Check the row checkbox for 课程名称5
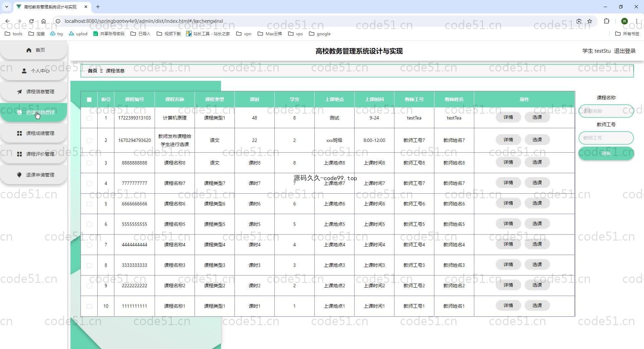Screen dimensions: 644x349 (x=89, y=224)
